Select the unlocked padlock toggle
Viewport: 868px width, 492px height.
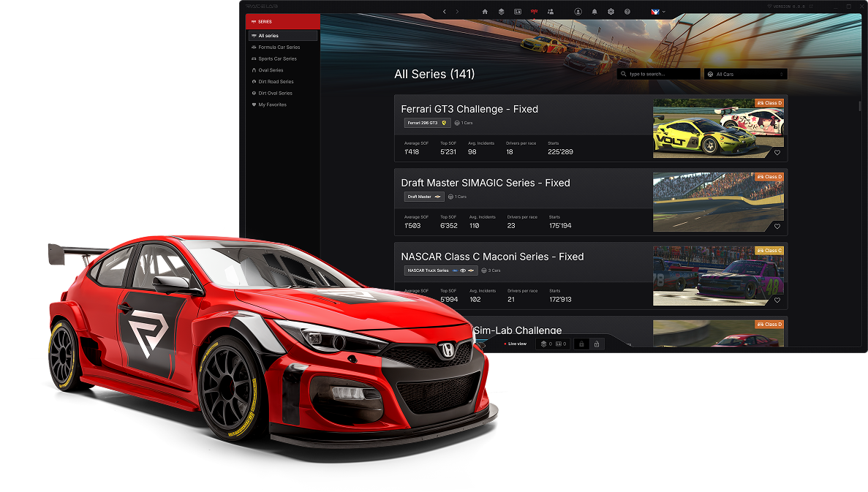597,344
